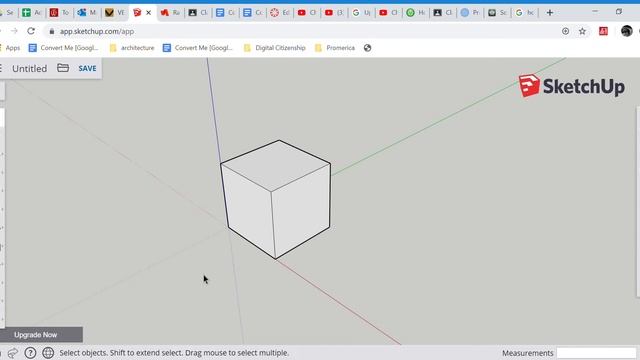The width and height of the screenshot is (640, 360).
Task: Open the second 'Convert Me [Googl...' bookmark
Action: point(198,48)
